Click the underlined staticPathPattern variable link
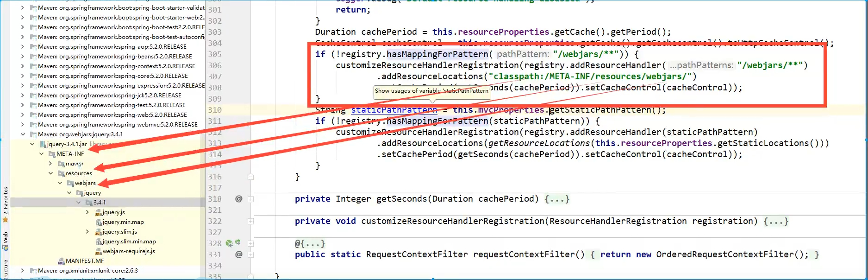Image resolution: width=868 pixels, height=280 pixels. 394,110
